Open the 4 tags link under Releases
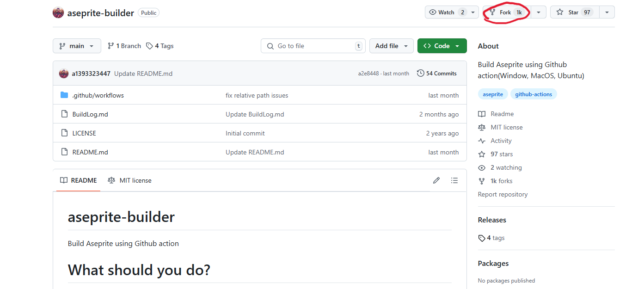This screenshot has height=289, width=644. coord(491,238)
